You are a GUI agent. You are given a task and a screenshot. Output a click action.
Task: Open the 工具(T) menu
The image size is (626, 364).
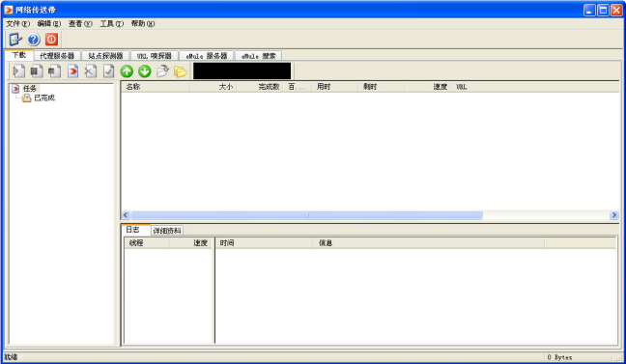tap(111, 23)
